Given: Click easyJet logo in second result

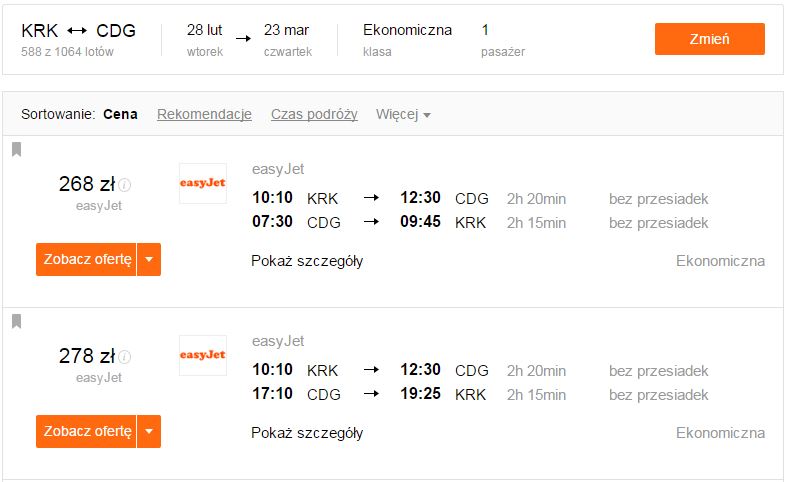Looking at the screenshot, I should [x=203, y=355].
